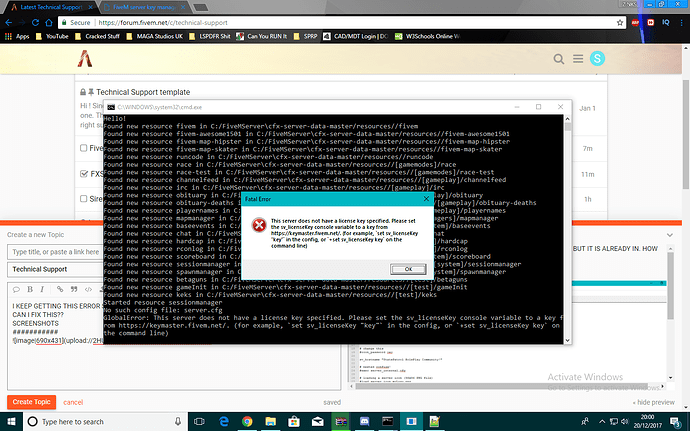Click the topic title input field

click(x=55, y=252)
